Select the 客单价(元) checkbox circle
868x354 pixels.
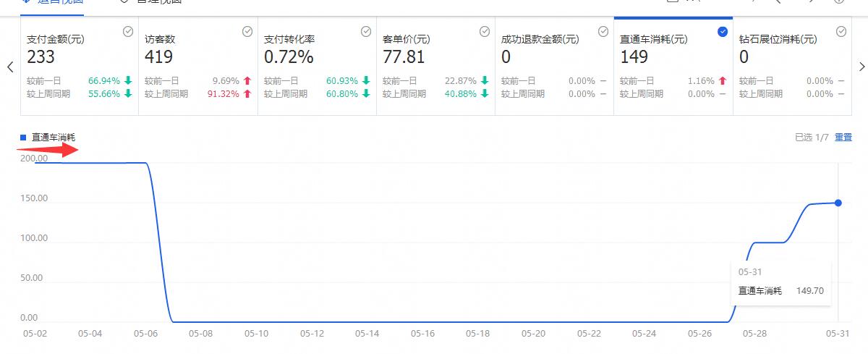(485, 32)
